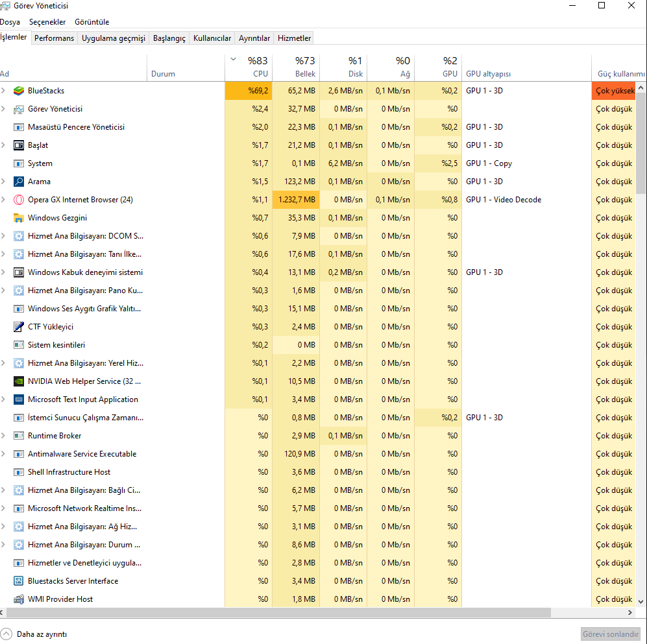This screenshot has width=647, height=644.
Task: Expand the Başlat process row
Action: click(x=3, y=145)
